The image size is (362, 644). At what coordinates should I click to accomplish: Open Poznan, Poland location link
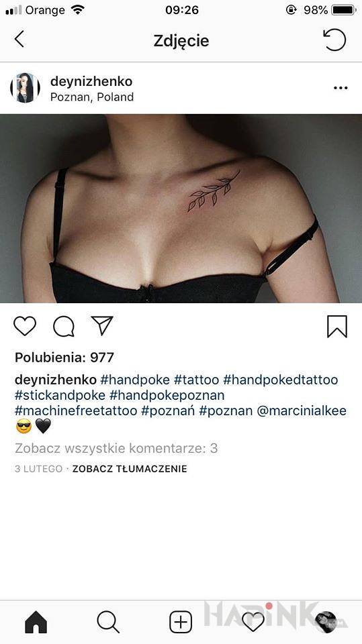tap(92, 97)
